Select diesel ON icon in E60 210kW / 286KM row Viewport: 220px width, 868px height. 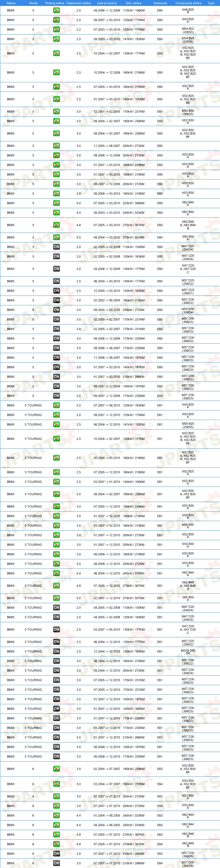(56, 377)
